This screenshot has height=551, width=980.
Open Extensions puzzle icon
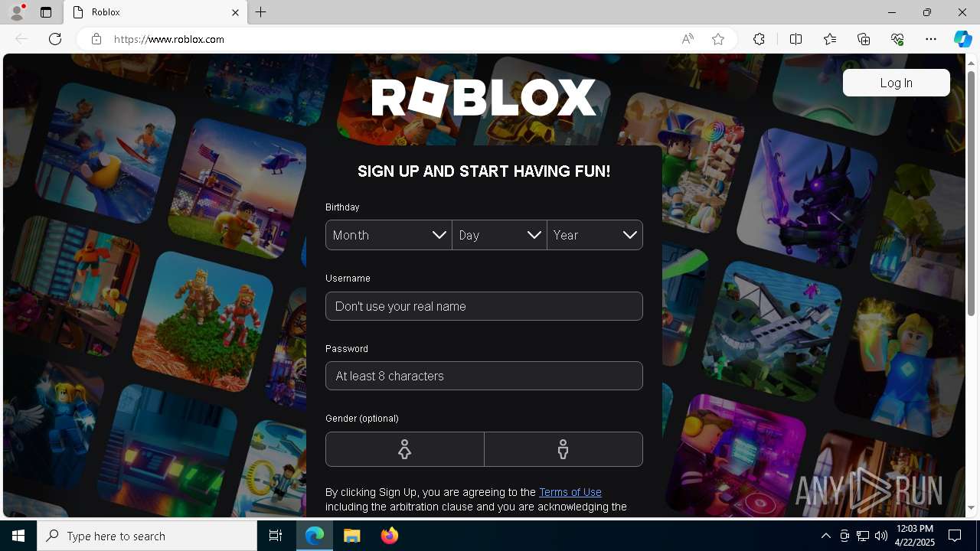point(759,39)
